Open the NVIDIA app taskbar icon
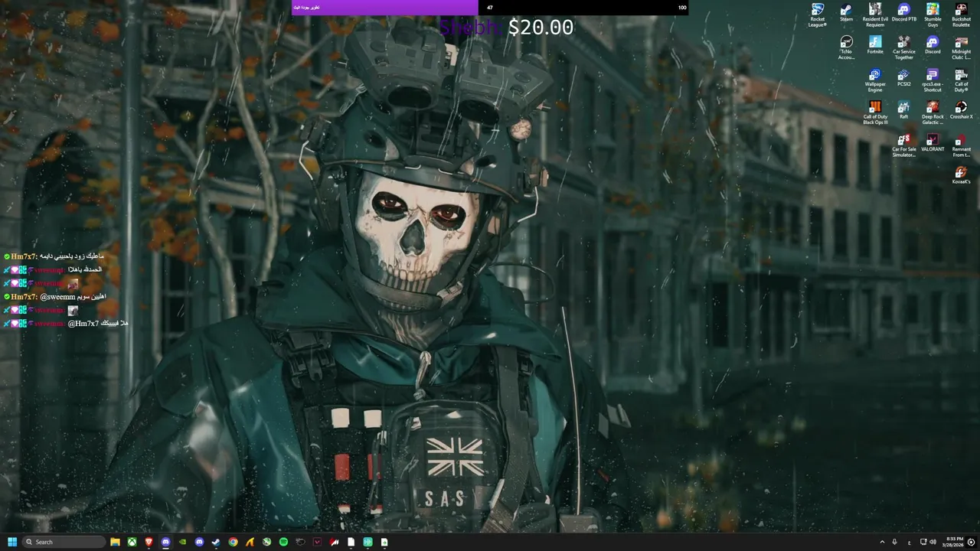This screenshot has height=551, width=980. (182, 542)
